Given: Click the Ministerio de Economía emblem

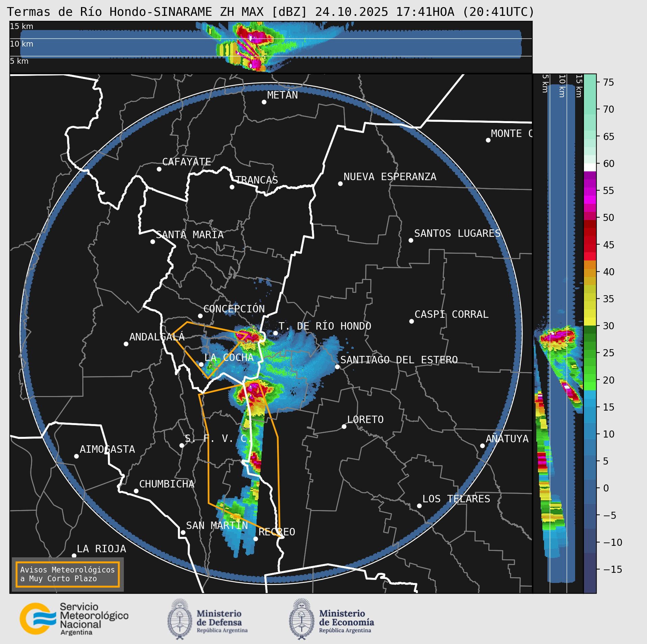Looking at the screenshot, I should click(x=302, y=619).
